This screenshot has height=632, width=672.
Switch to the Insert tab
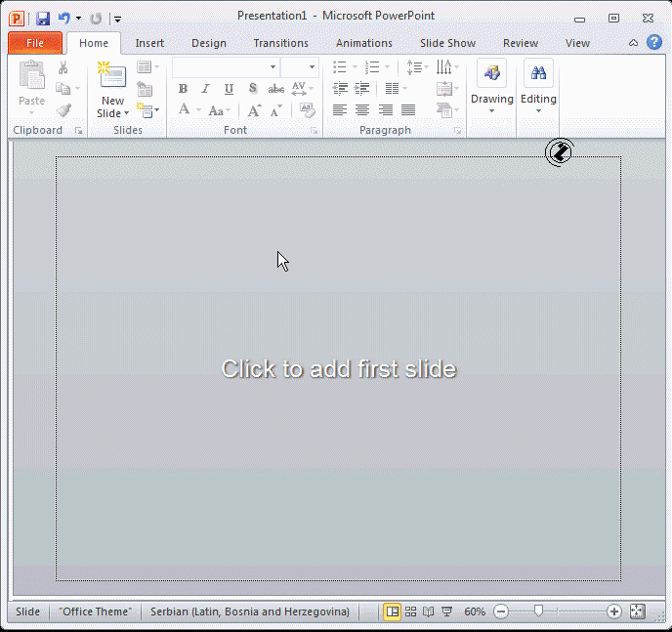(x=149, y=43)
